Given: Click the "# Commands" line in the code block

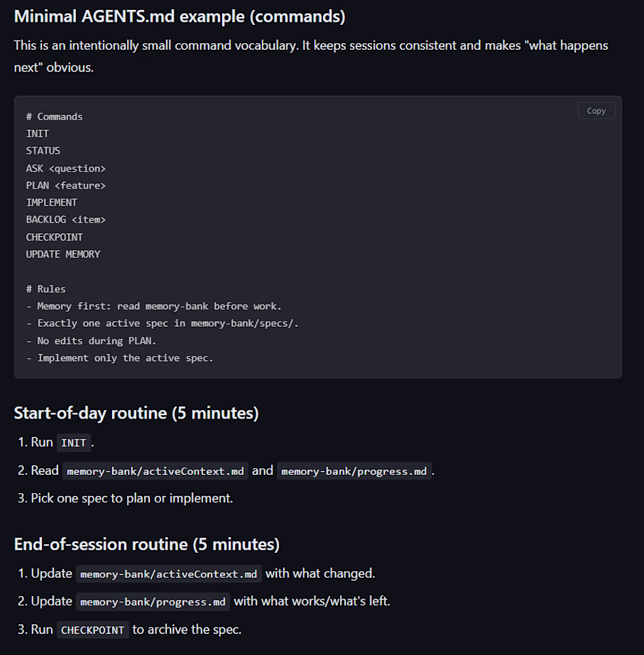Looking at the screenshot, I should click(54, 117).
